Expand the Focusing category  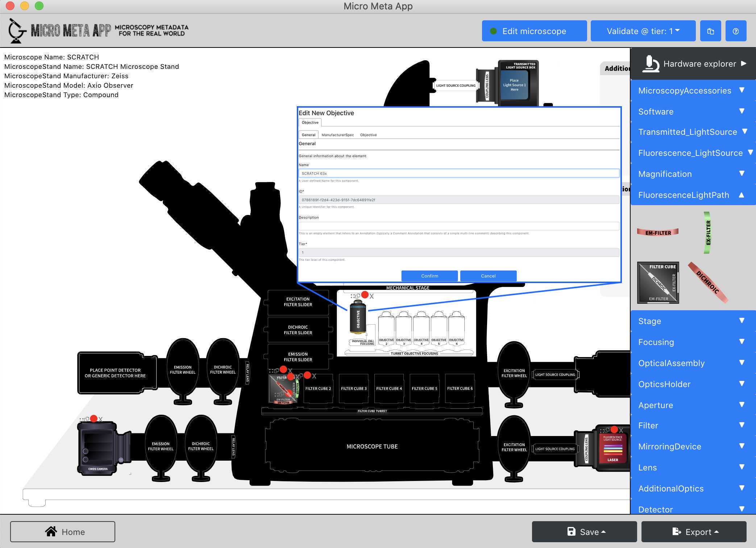(693, 342)
